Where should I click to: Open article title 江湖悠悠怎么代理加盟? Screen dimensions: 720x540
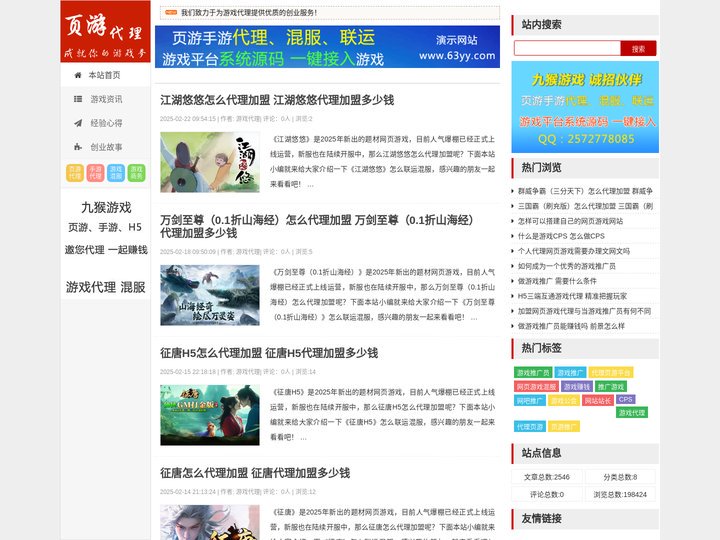tap(277, 100)
